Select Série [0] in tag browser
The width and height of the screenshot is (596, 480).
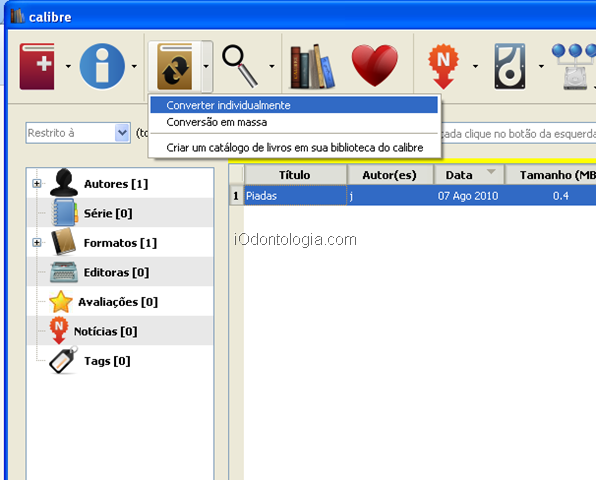click(108, 213)
